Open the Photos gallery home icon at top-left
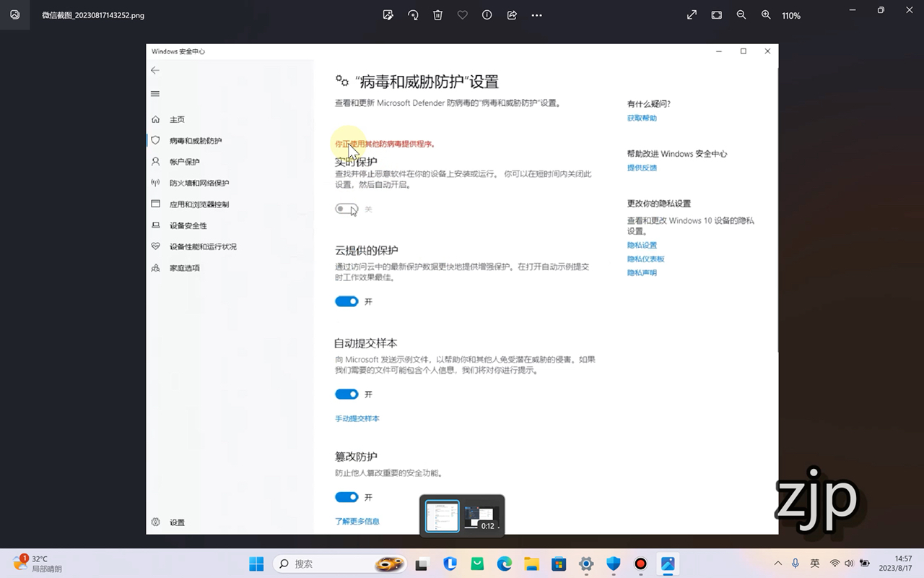The width and height of the screenshot is (924, 578). 14,14
